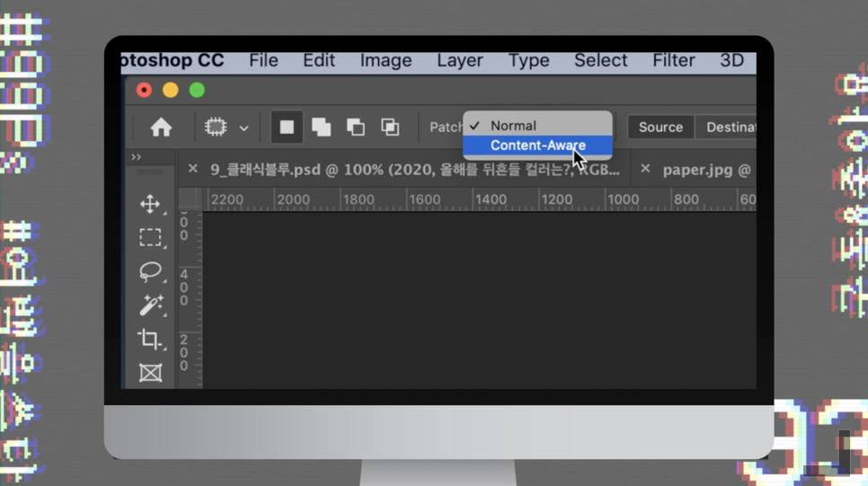Select the Rectangular Marquee tool
868x486 pixels.
coord(150,237)
